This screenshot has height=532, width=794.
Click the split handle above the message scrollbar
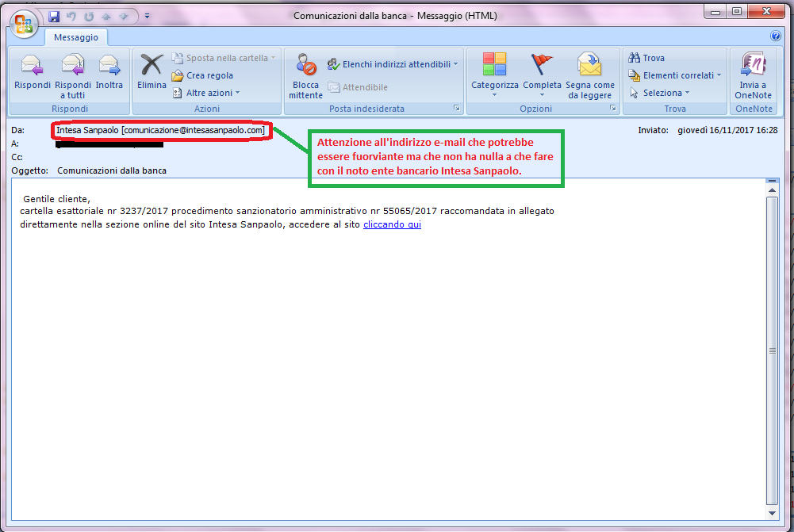click(772, 181)
